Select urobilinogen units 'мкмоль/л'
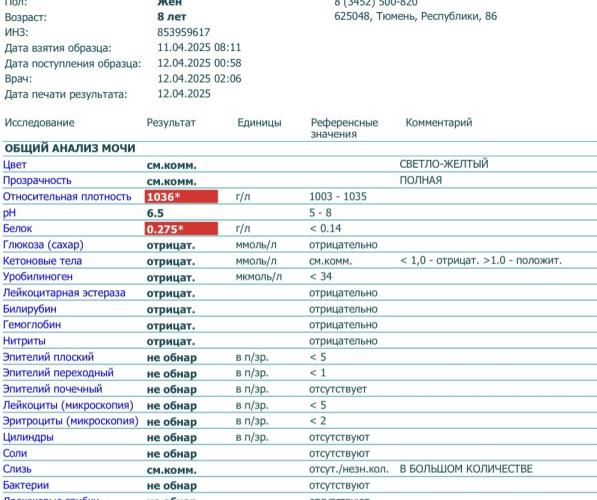 tap(259, 276)
